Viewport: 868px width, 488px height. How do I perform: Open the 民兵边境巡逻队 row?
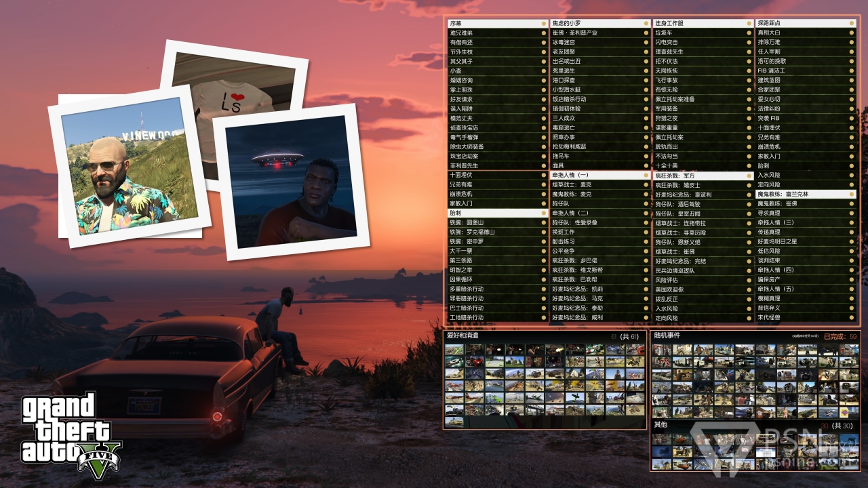(703, 270)
